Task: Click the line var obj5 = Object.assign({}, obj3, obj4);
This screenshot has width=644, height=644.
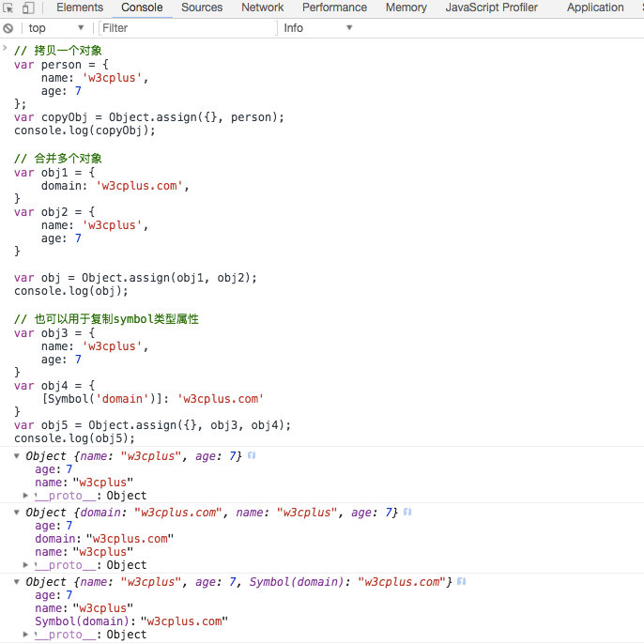Action: click(x=152, y=425)
